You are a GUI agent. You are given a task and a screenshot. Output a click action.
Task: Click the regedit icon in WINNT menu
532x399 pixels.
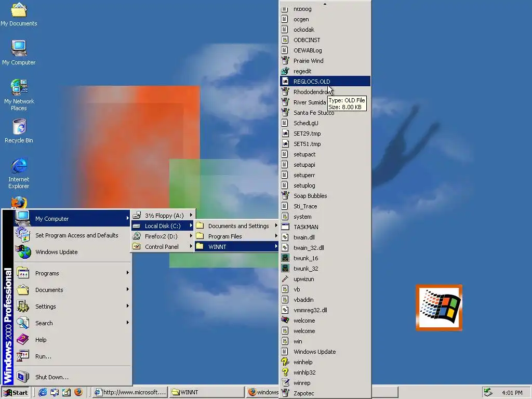pos(285,71)
